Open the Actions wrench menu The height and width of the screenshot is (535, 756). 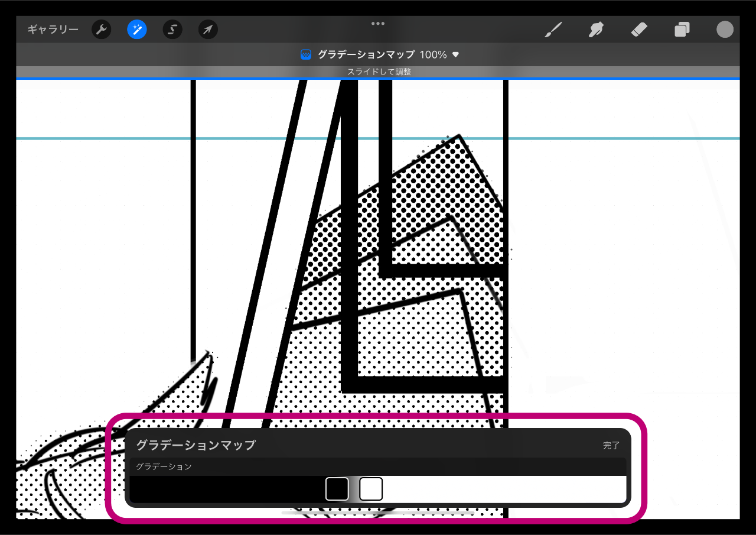tap(102, 30)
